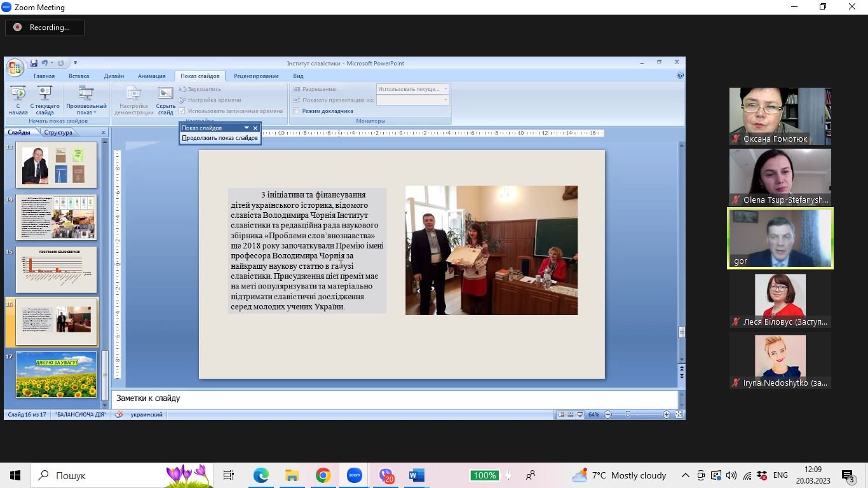Click into Заметки к слайду notes field
Screen dimensions: 868x488
395,398
